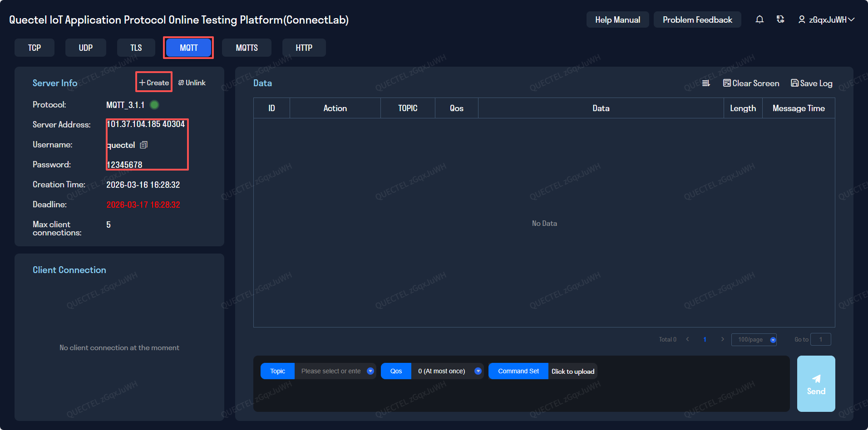This screenshot has width=868, height=430.
Task: Change the 100/page page size selector
Action: click(754, 339)
